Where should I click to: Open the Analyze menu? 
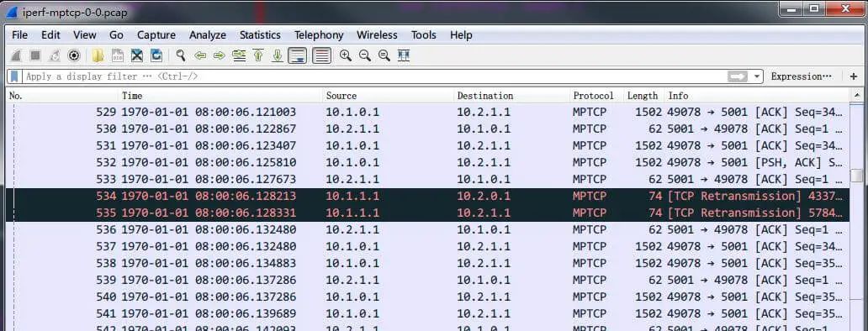(208, 34)
